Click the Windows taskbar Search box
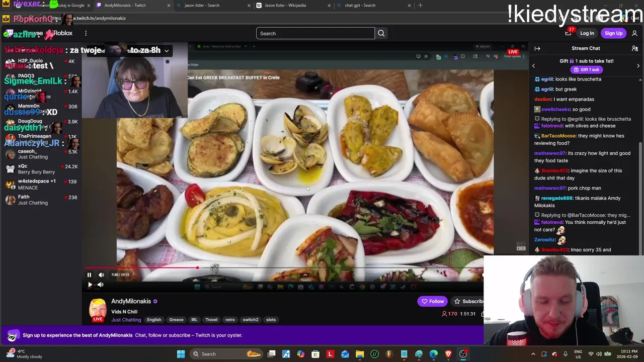 [226, 354]
